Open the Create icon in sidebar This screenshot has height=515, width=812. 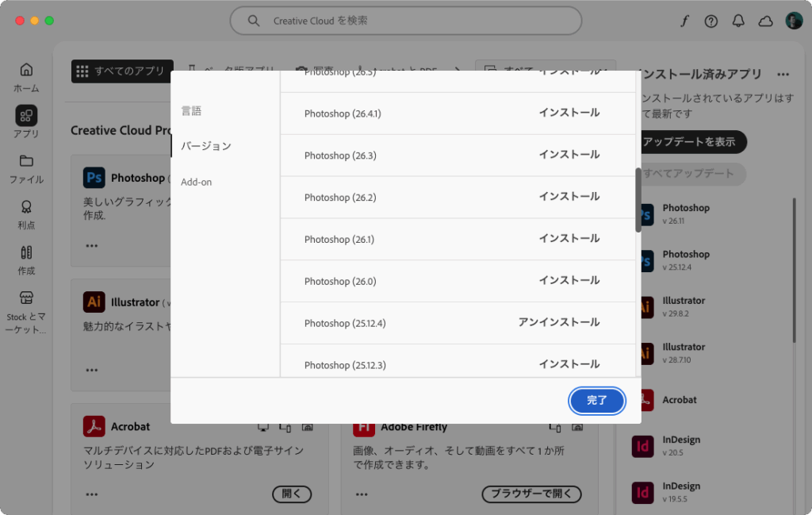pos(26,253)
